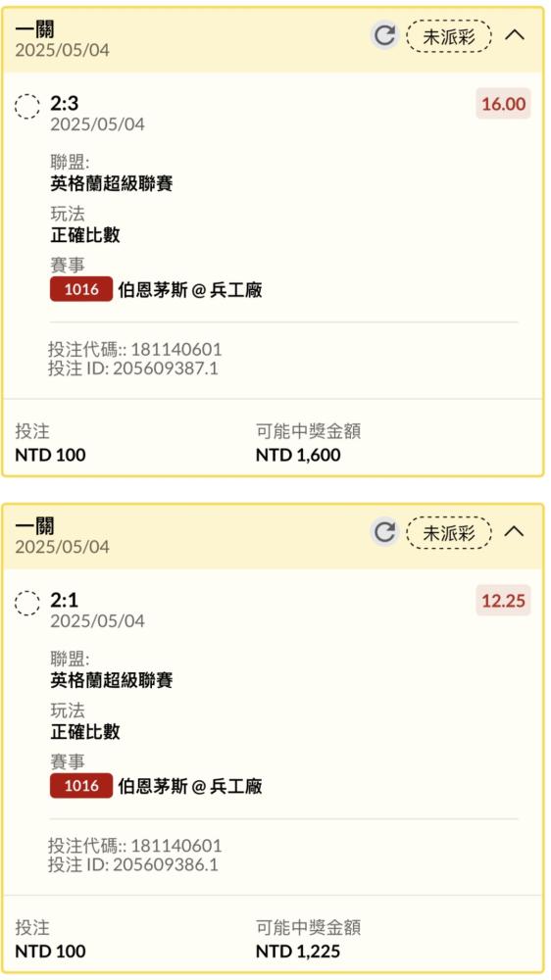The image size is (551, 980).
Task: Click NTD 1,600 possible winnings amount
Action: [x=298, y=455]
